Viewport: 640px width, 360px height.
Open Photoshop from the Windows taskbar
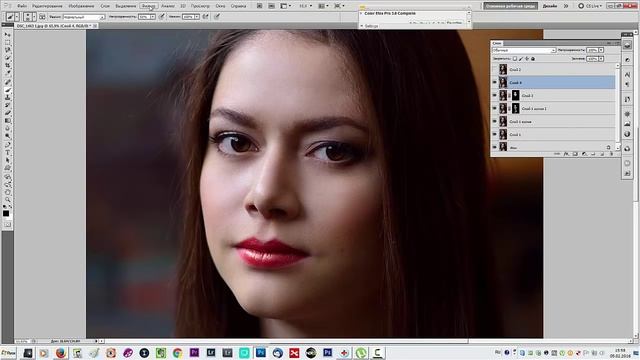coord(260,352)
